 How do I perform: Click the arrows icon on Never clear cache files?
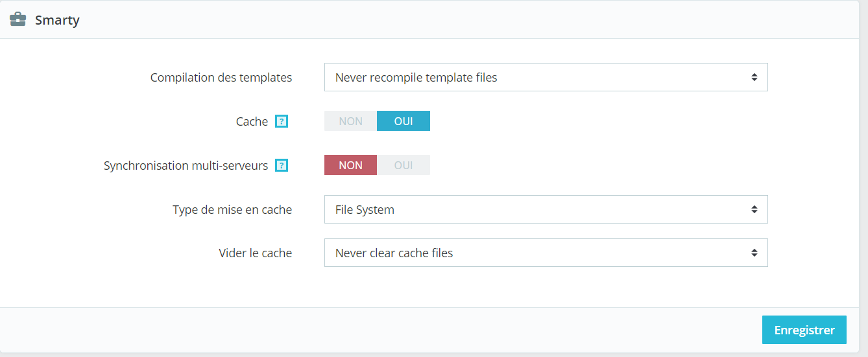754,253
